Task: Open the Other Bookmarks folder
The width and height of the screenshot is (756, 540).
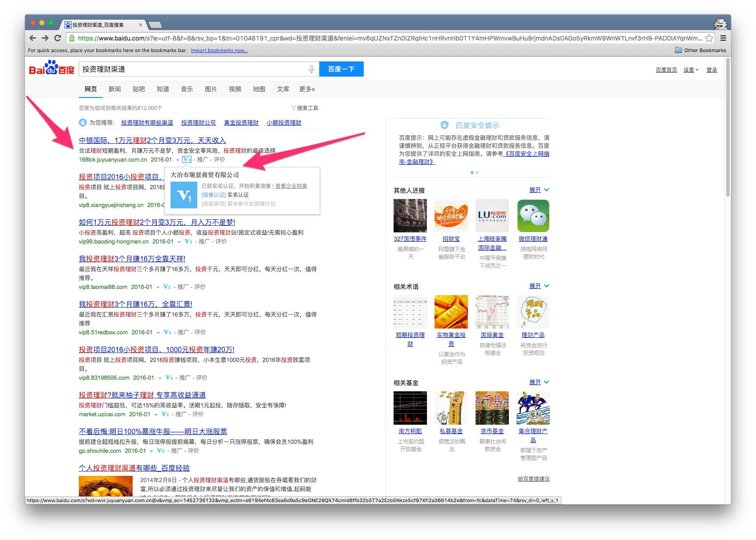Action: (700, 50)
